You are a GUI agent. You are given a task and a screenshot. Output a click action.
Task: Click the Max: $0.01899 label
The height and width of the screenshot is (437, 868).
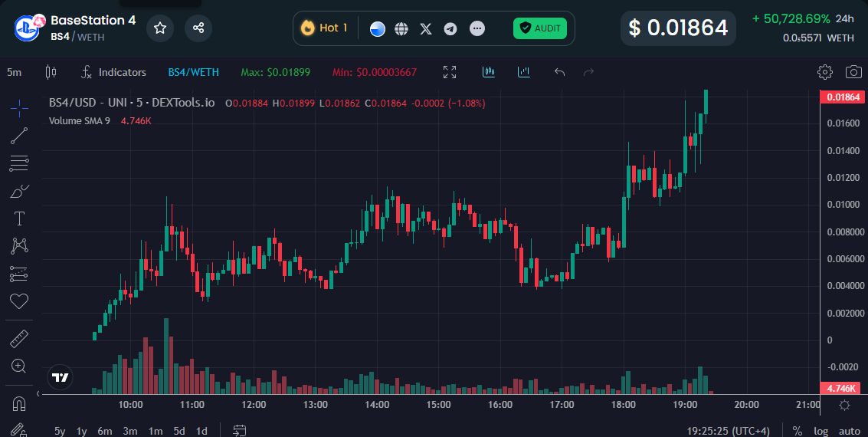tap(276, 72)
